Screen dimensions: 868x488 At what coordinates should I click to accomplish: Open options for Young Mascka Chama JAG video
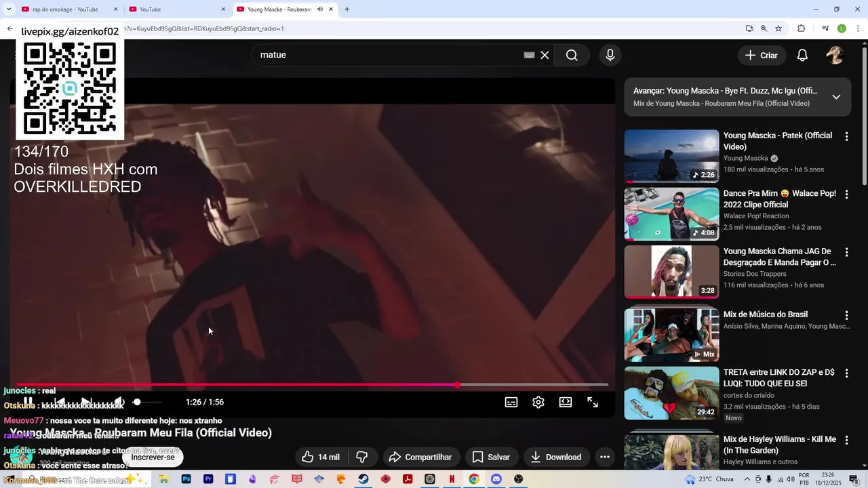846,252
